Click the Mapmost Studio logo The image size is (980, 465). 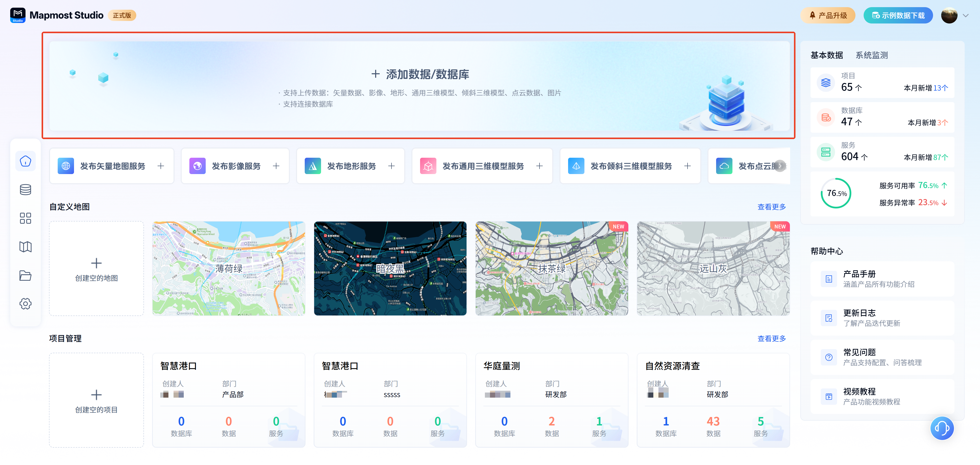tap(18, 15)
